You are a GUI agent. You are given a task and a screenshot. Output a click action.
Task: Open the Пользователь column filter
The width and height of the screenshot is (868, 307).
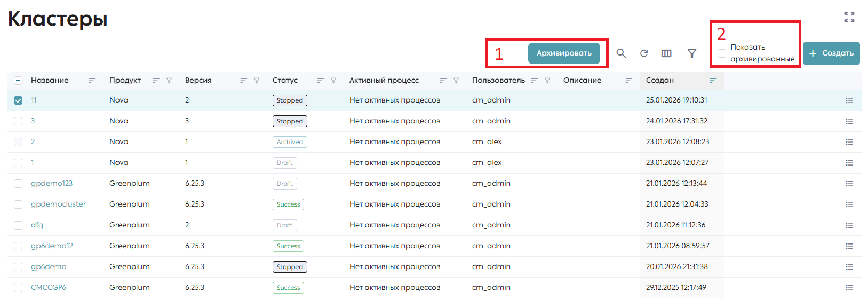(x=547, y=81)
